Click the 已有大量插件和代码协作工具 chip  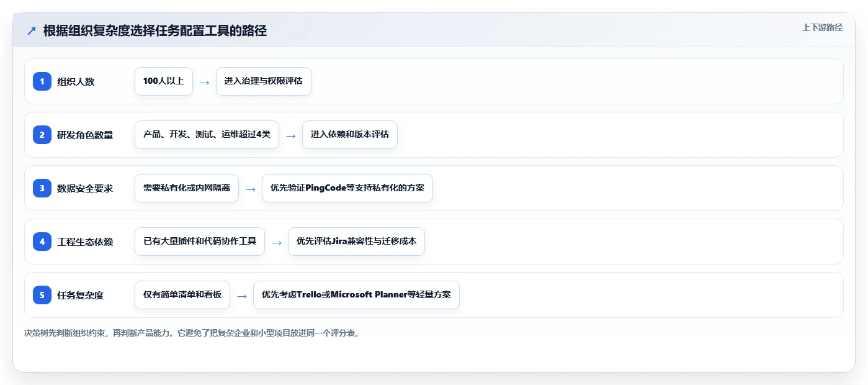click(200, 242)
